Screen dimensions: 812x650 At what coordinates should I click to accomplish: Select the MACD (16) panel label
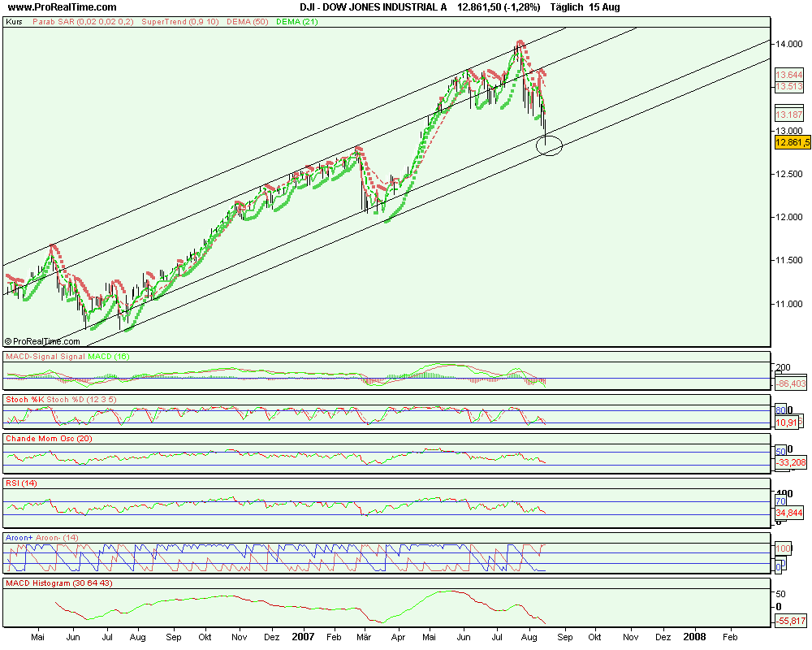point(109,357)
